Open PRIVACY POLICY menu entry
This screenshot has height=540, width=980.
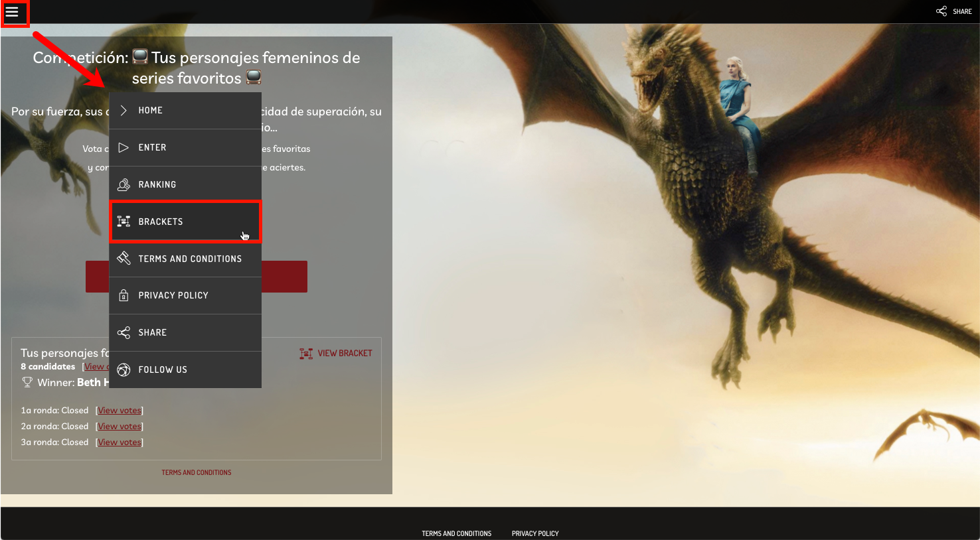pos(185,295)
